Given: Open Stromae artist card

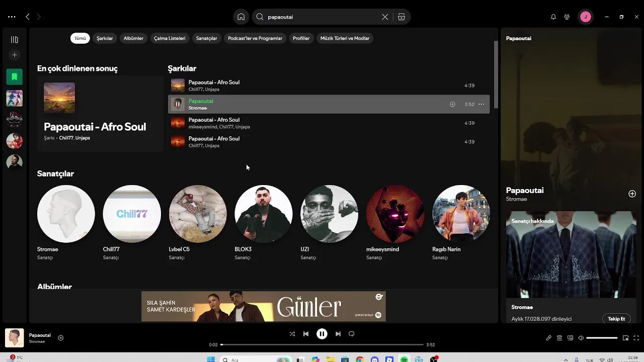Looking at the screenshot, I should pyautogui.click(x=66, y=223).
